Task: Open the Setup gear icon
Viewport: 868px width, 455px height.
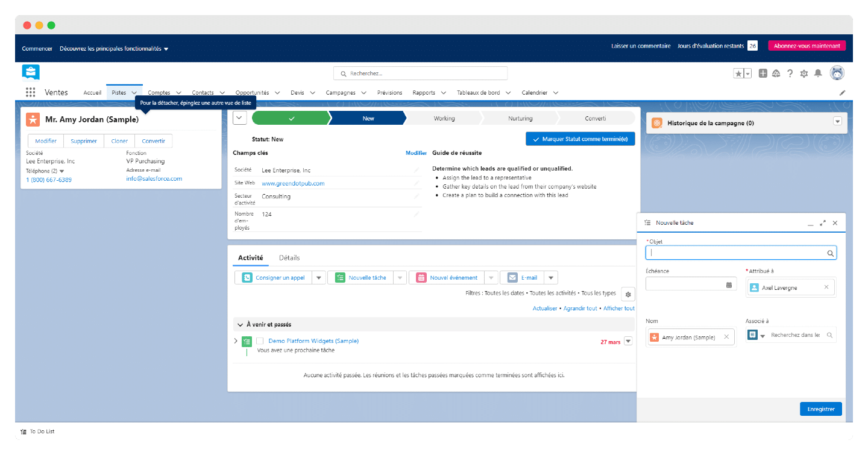Action: (x=804, y=74)
